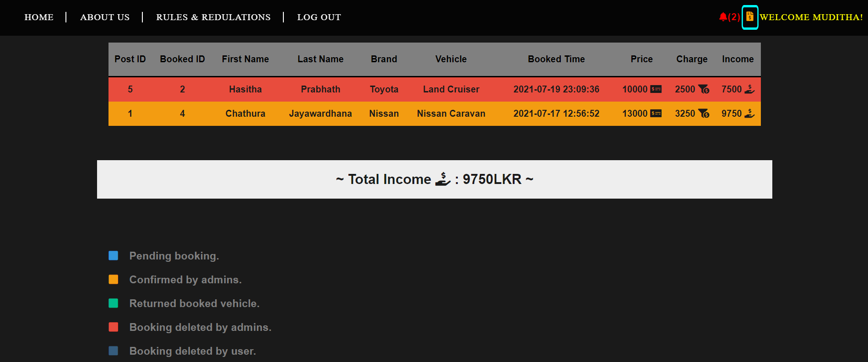This screenshot has height=362, width=868.
Task: Click the (2) notification count
Action: [x=734, y=17]
